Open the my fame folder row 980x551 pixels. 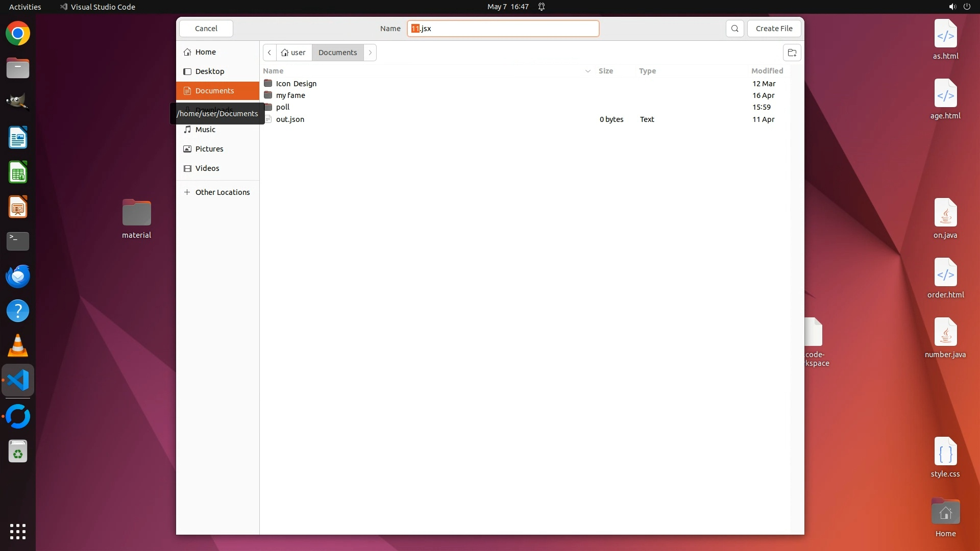[290, 95]
